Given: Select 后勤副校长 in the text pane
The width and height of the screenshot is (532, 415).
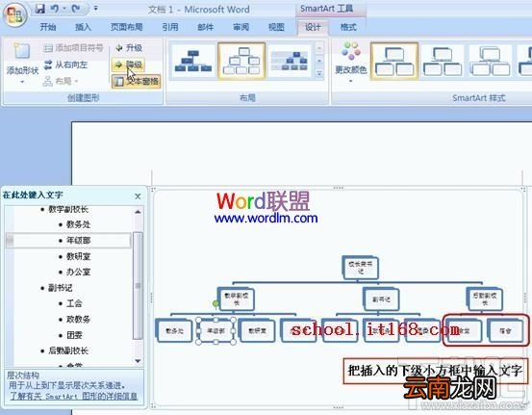Looking at the screenshot, I should 68,350.
